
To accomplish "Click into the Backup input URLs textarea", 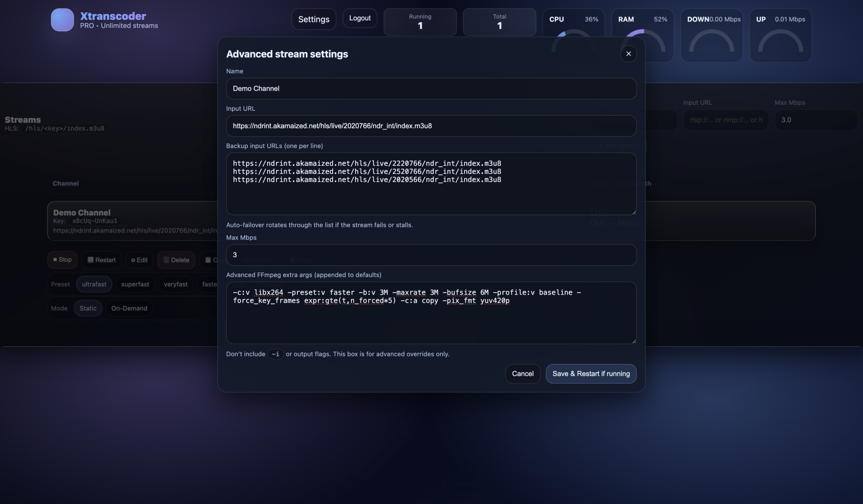I will point(431,184).
